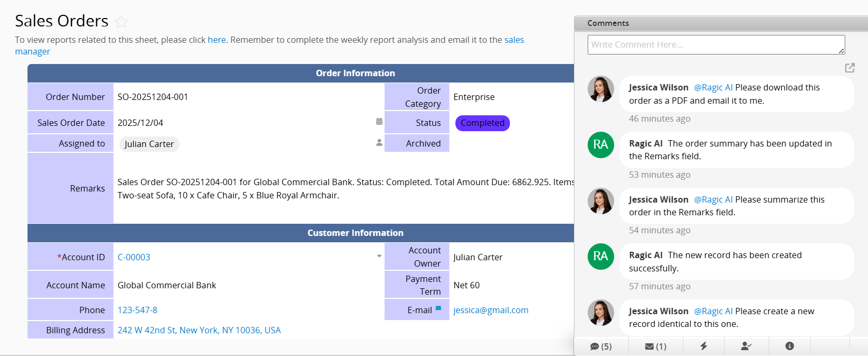Viewport: 868px width, 356px height.
Task: Switch to the email (1) tab
Action: [x=655, y=346]
